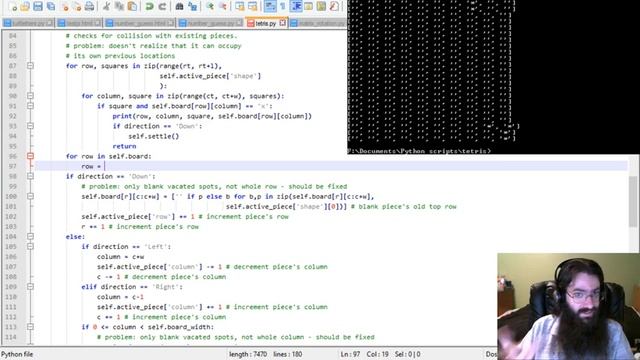Click the Zoom Out toolbar icon

223,6
